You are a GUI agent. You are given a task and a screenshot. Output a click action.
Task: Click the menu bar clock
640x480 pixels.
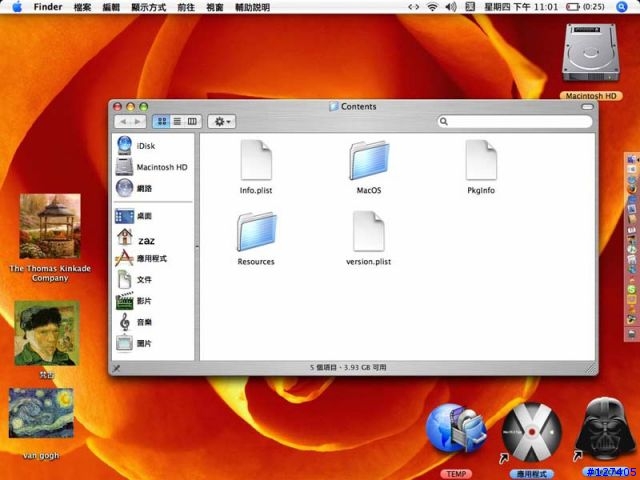pyautogui.click(x=521, y=7)
